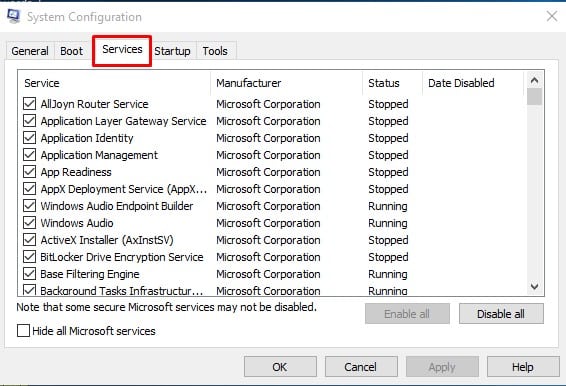The height and width of the screenshot is (386, 566).
Task: Toggle Windows Audio Endpoint Builder checkbox
Action: pos(29,206)
